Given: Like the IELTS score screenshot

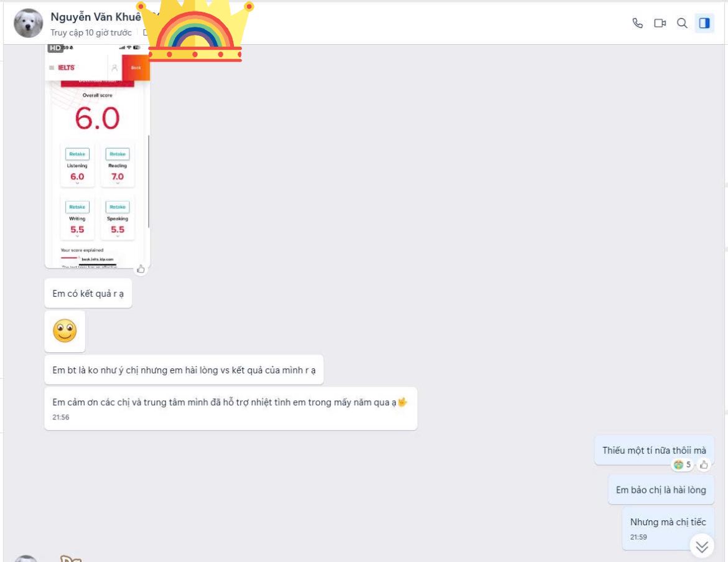Looking at the screenshot, I should [x=141, y=269].
